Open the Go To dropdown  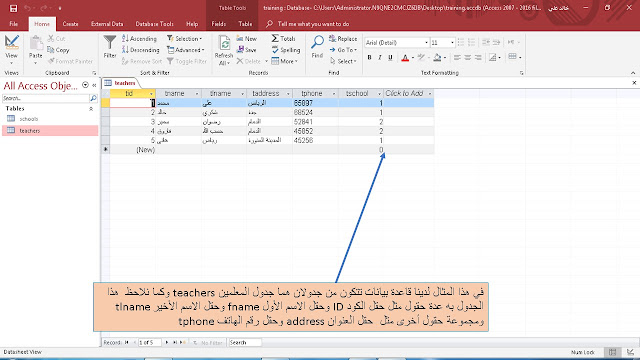[343, 50]
